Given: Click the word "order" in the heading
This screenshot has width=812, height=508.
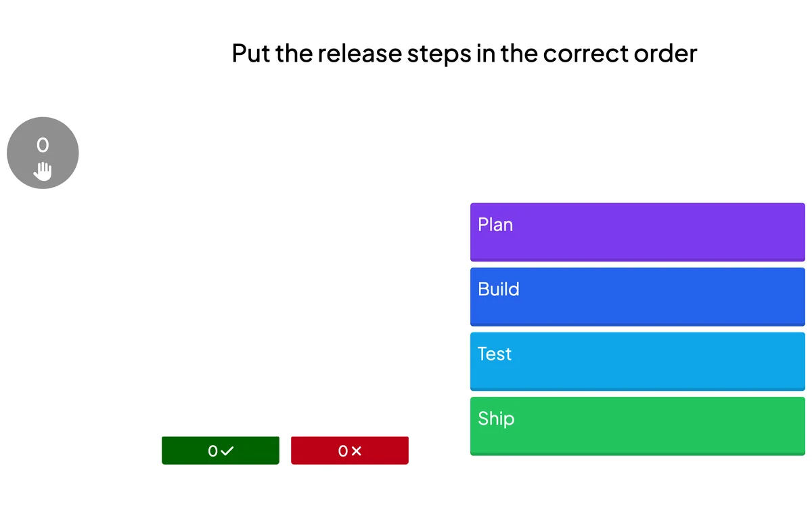Looking at the screenshot, I should (x=665, y=53).
